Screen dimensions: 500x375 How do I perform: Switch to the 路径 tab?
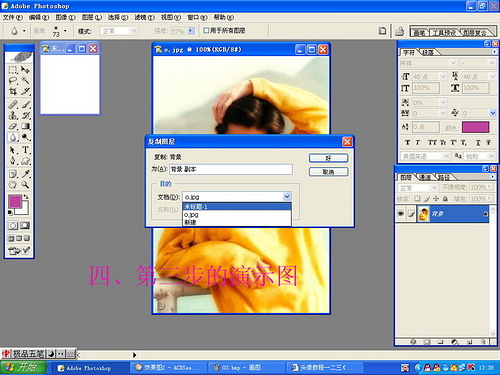(x=444, y=178)
